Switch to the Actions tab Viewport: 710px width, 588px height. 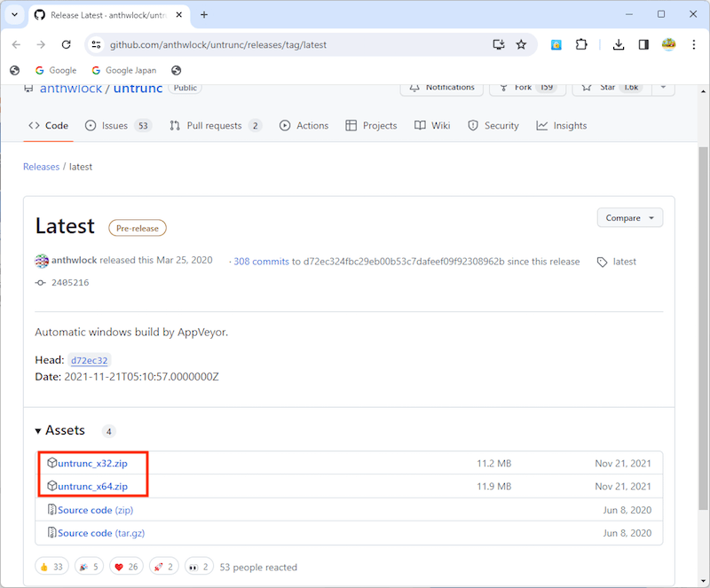pos(304,126)
